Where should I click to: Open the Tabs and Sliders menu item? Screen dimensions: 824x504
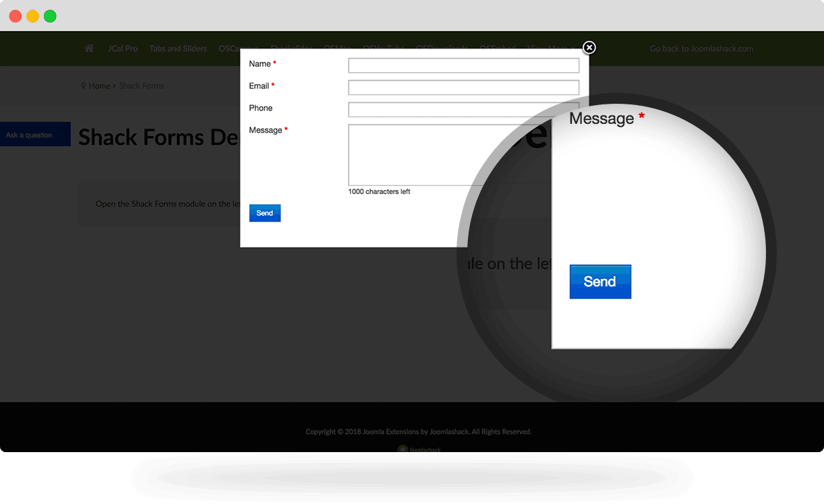point(178,49)
